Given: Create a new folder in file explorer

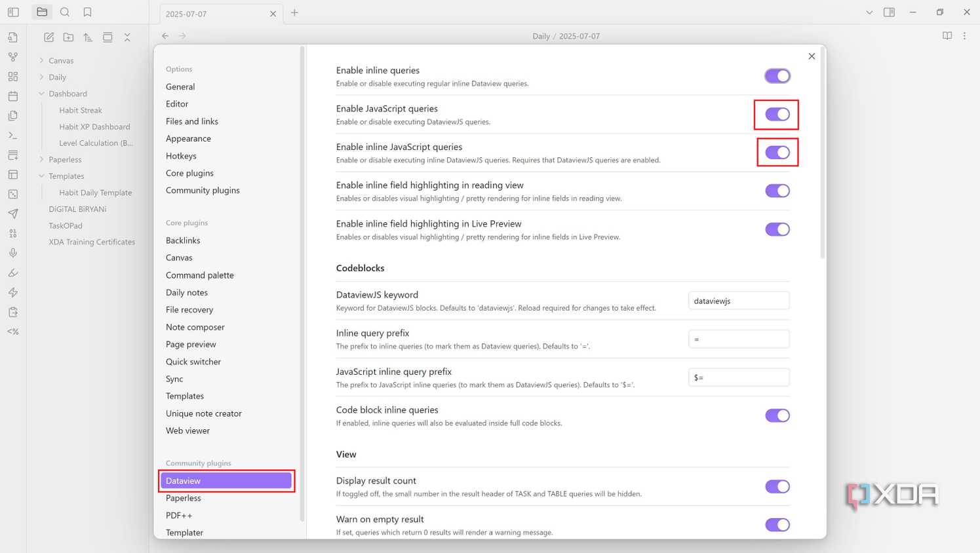Looking at the screenshot, I should pos(68,37).
